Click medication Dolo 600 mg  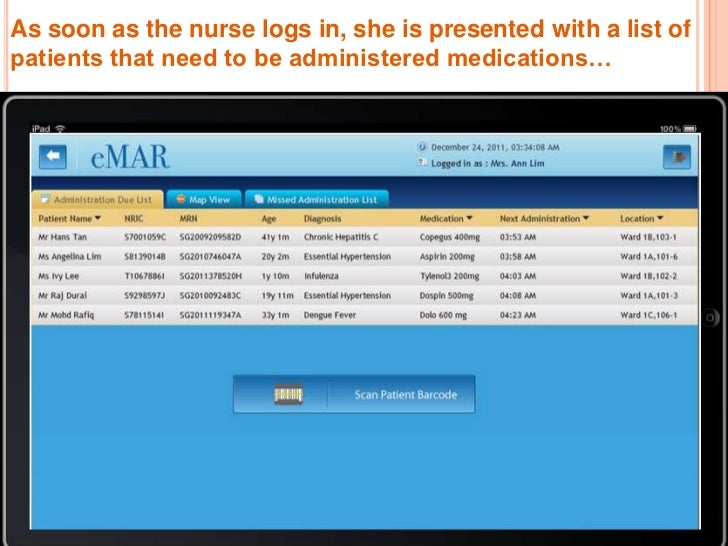coord(443,315)
